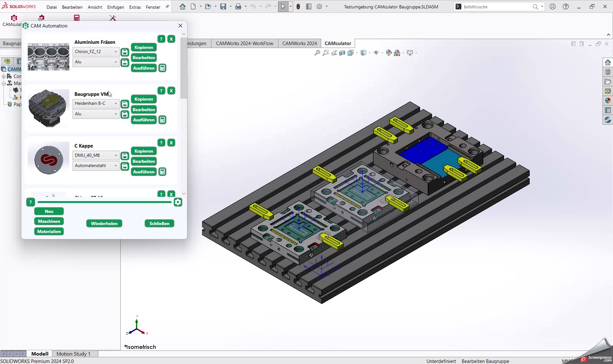Open the Alu material dropdown under Aluminium Fräsen
613x364 pixels.
96,62
